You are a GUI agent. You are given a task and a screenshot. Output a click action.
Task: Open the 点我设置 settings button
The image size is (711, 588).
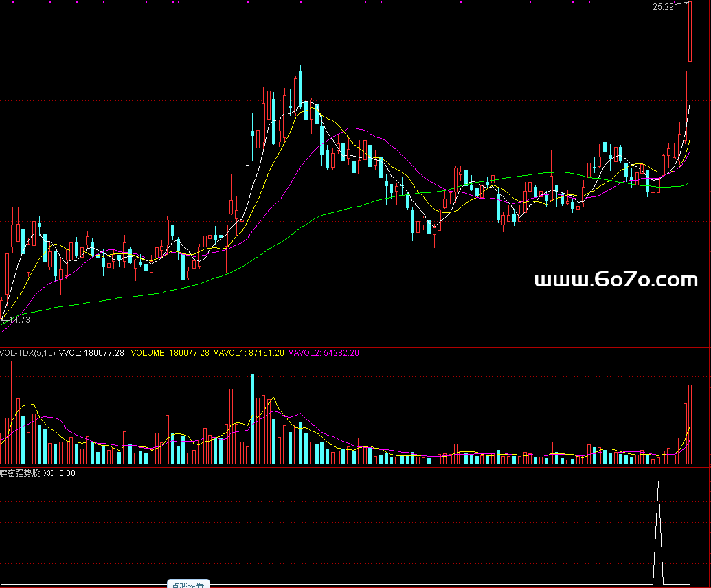point(188,585)
